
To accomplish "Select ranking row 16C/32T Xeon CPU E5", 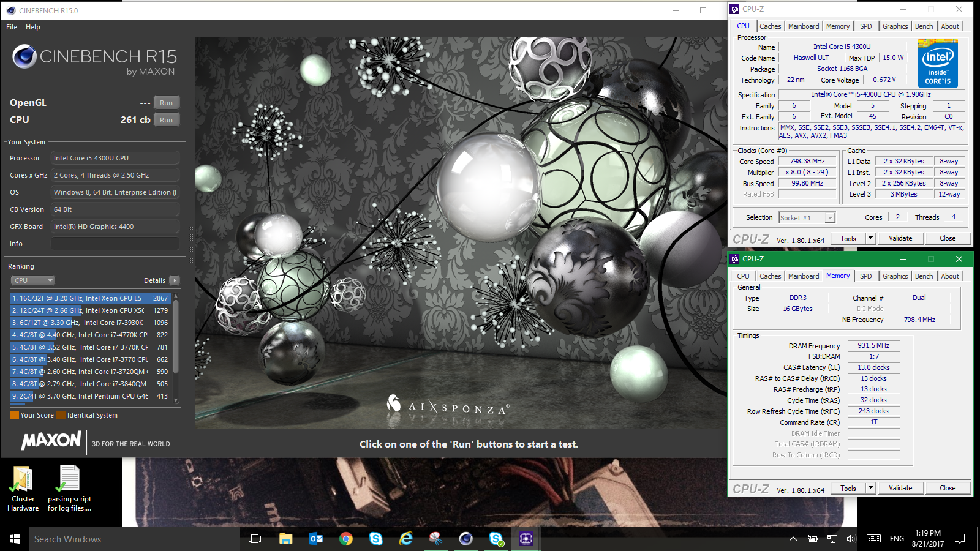I will 90,298.
